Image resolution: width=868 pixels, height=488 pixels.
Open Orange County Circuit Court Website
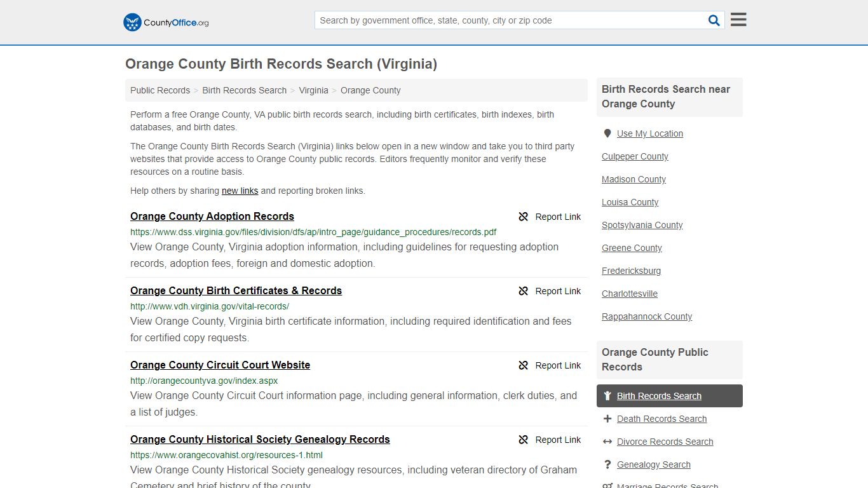pos(220,365)
